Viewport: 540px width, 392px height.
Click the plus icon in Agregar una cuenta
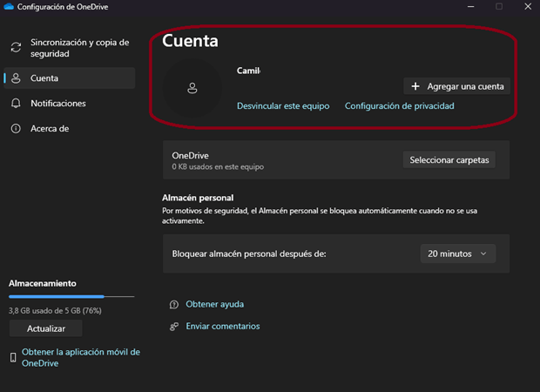415,86
